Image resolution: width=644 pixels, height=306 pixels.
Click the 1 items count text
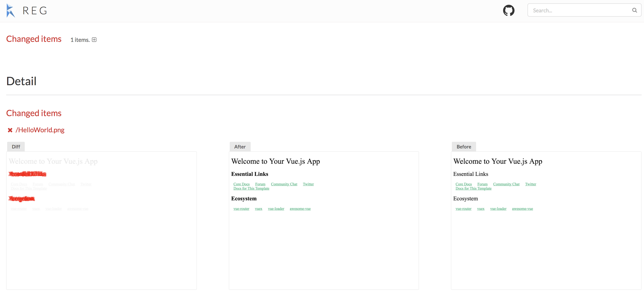tap(80, 40)
